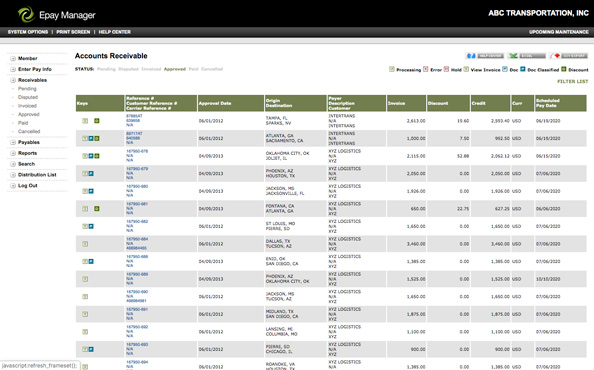Screen dimensions: 594x370
Task: Click the Scheduled Pay Date column header
Action: click(560, 103)
